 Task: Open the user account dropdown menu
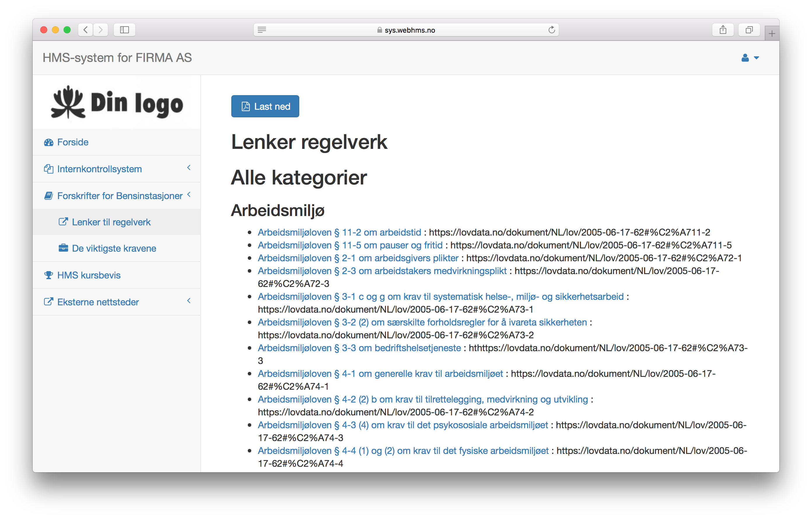coord(750,58)
